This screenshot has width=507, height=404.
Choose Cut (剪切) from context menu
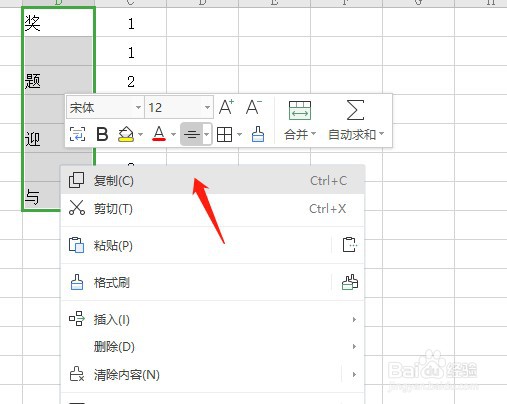point(212,209)
